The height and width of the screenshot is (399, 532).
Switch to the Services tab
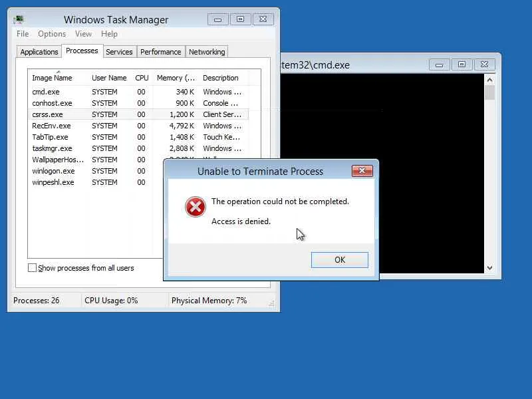click(x=119, y=52)
